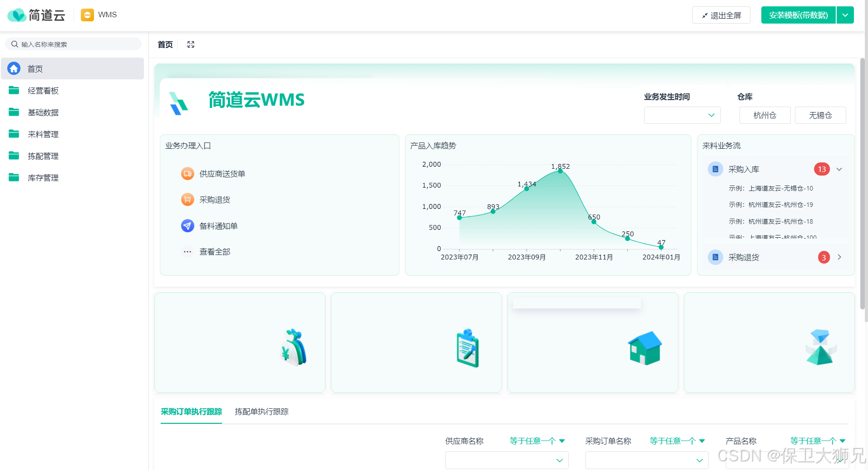The image size is (868, 470).
Task: Click the money bag card icon
Action: pos(293,347)
